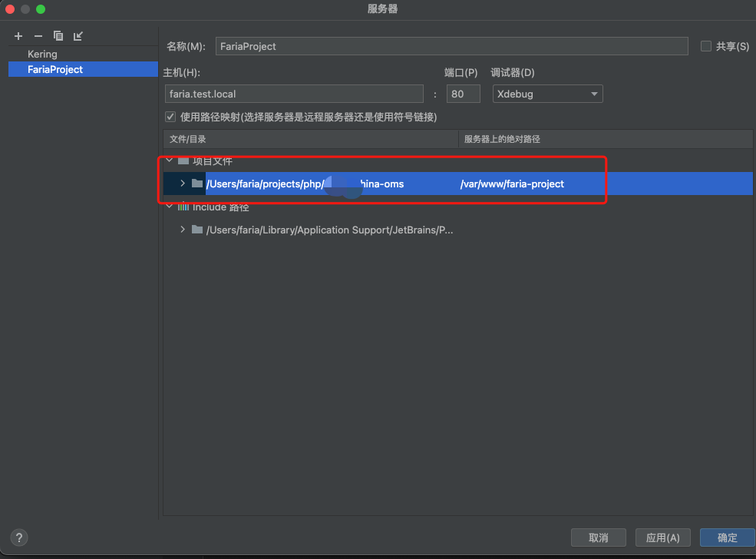
Task: Click the host field faria.test.local
Action: [x=294, y=94]
